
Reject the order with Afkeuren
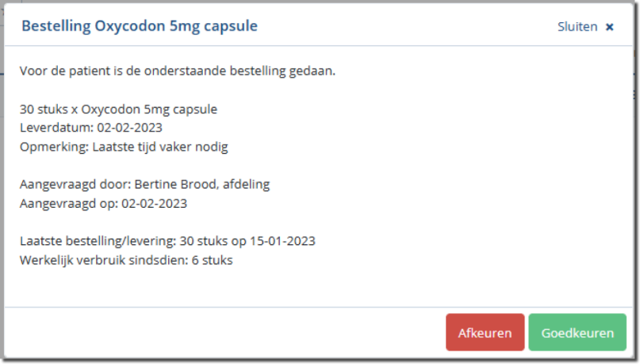[x=485, y=333]
